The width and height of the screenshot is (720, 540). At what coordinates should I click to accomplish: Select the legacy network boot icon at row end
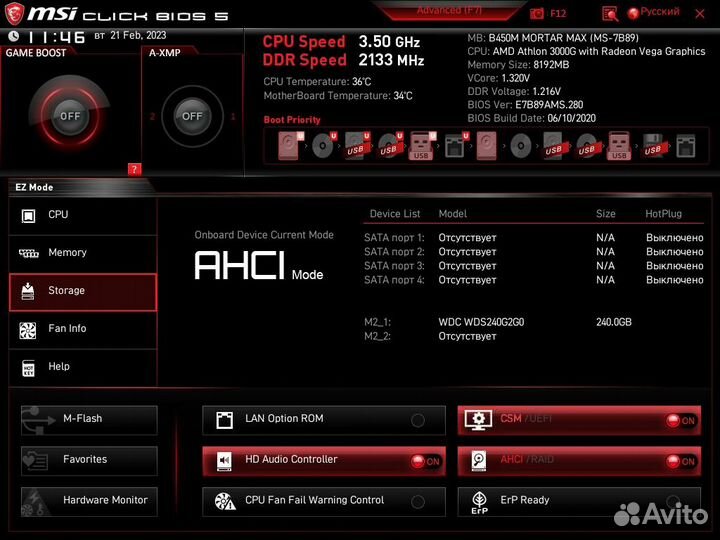[686, 146]
